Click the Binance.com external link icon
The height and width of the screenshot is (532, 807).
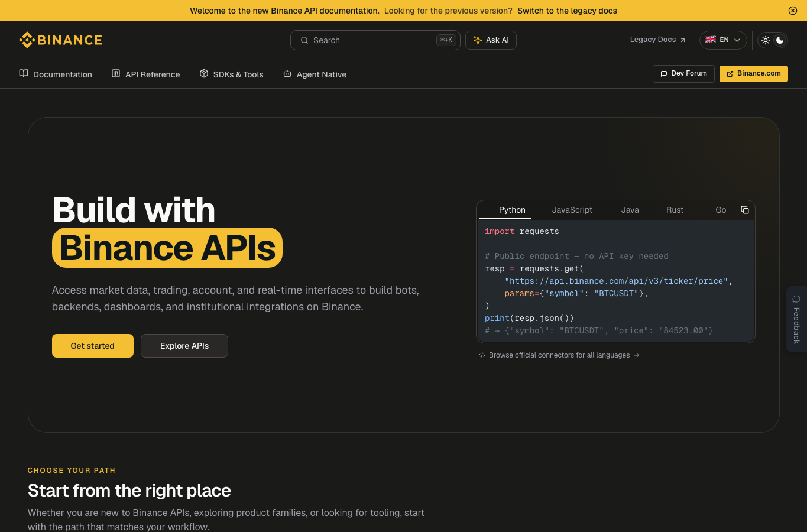[730, 74]
